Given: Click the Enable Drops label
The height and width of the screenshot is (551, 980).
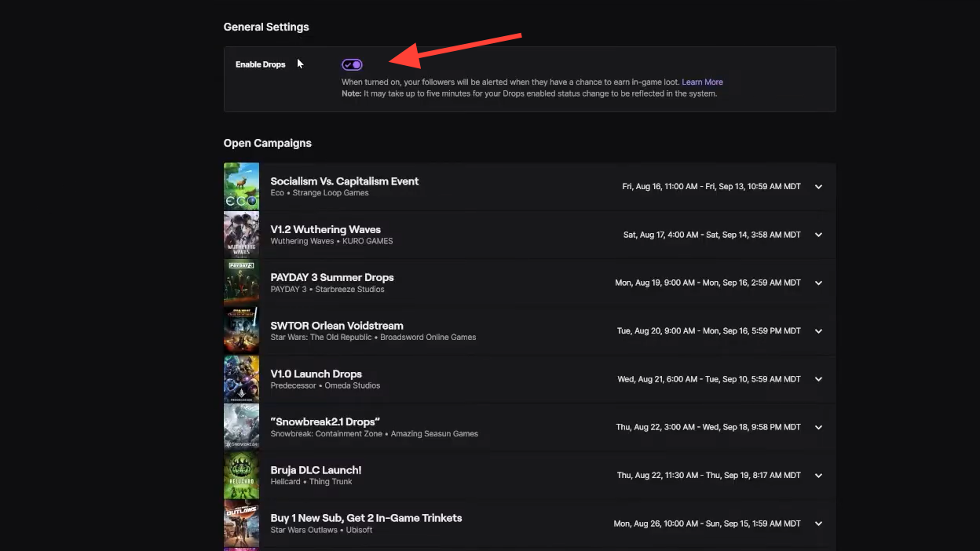Looking at the screenshot, I should [x=261, y=64].
